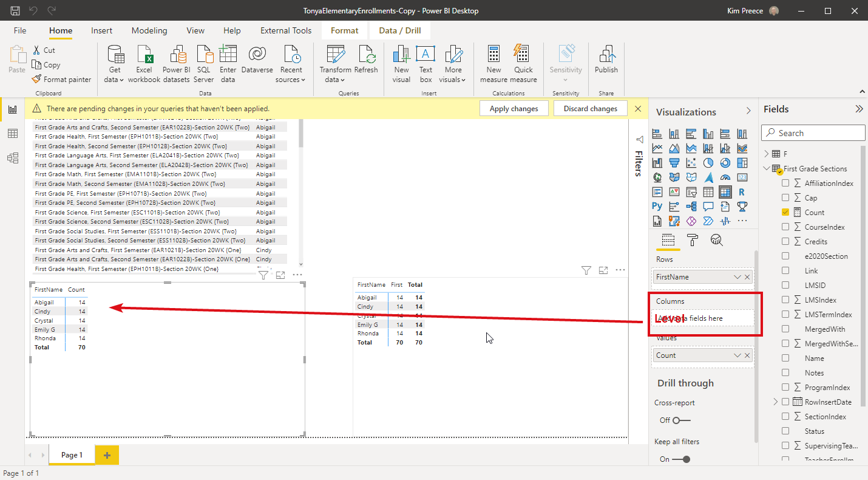Switch to the Insert ribbon tab

(x=101, y=30)
